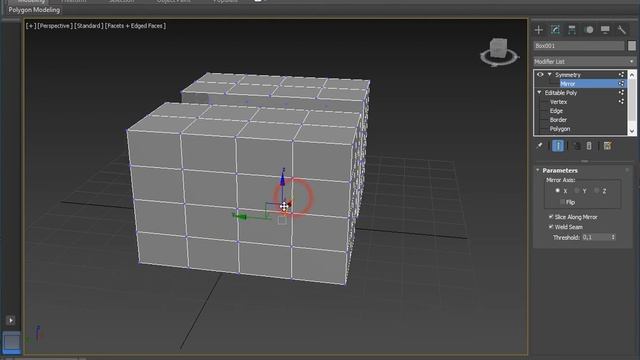Click the object color swatch
The height and width of the screenshot is (360, 640).
(x=632, y=46)
